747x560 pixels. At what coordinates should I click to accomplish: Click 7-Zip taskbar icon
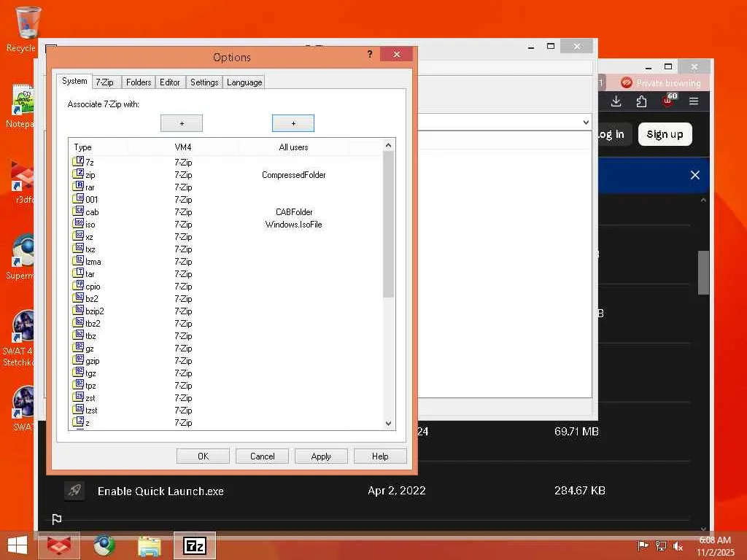195,545
